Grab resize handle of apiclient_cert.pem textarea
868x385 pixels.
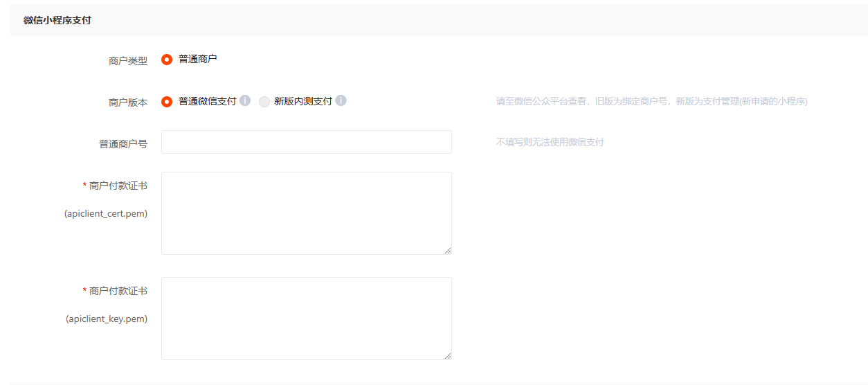448,251
